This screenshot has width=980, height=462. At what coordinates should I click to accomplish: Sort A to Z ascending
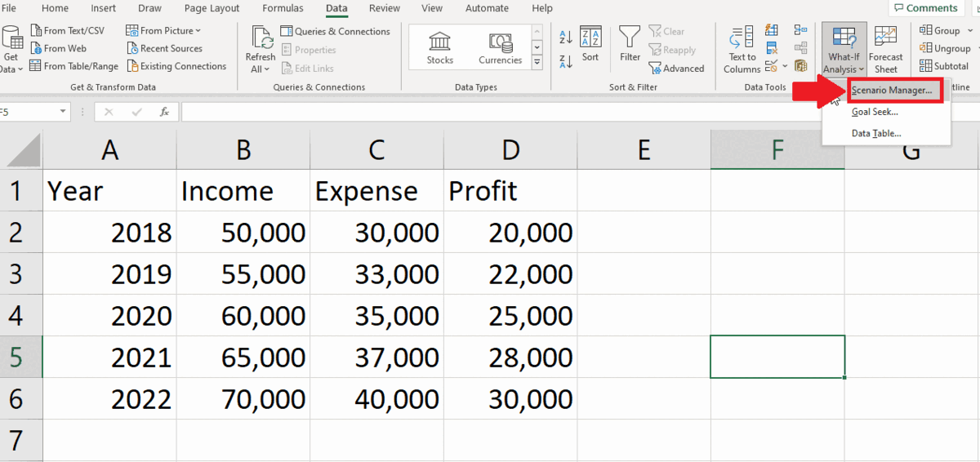pyautogui.click(x=565, y=36)
